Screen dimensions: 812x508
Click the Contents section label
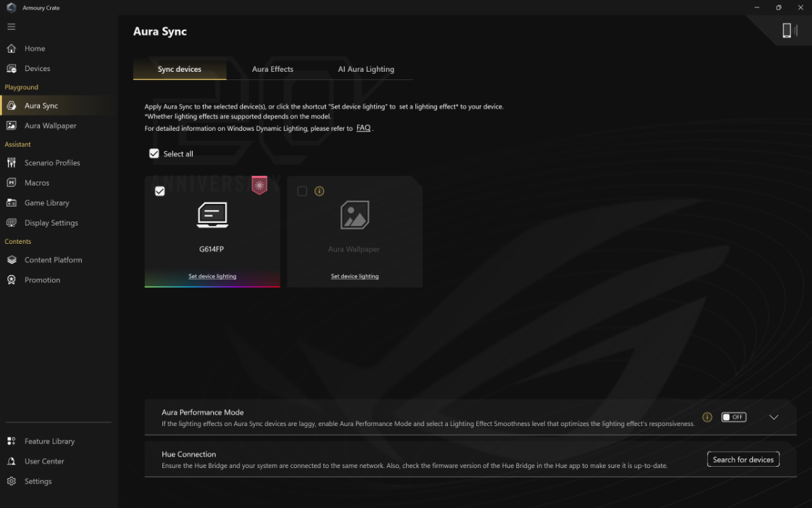pyautogui.click(x=18, y=242)
